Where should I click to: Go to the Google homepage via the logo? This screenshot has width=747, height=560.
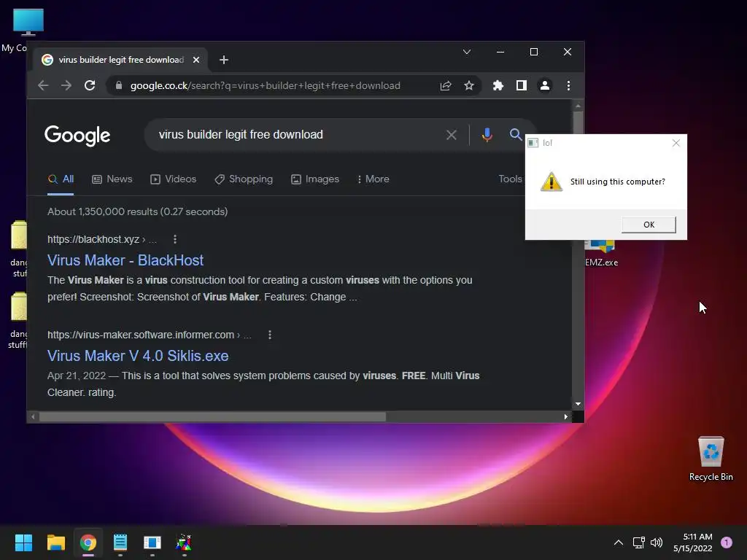tap(77, 136)
